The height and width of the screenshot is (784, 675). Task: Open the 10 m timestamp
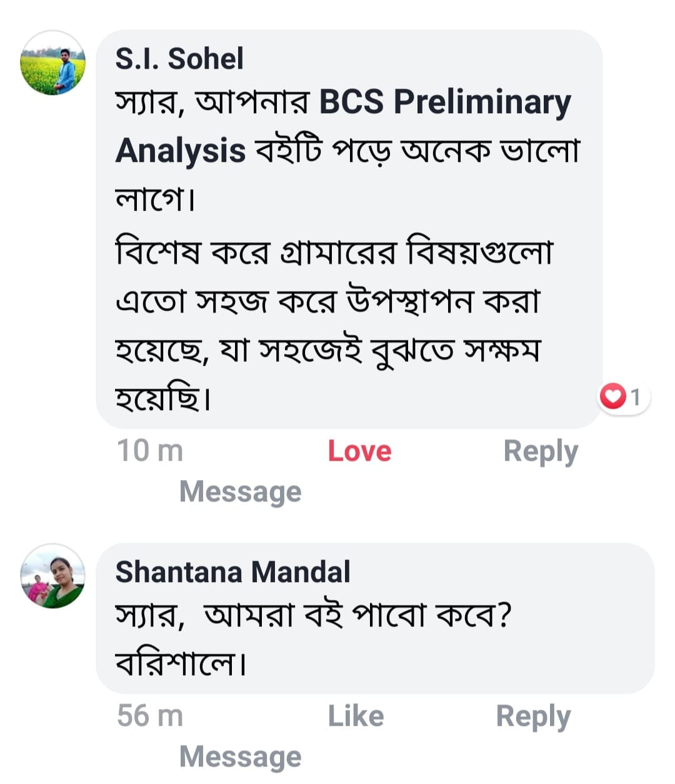pos(150,451)
